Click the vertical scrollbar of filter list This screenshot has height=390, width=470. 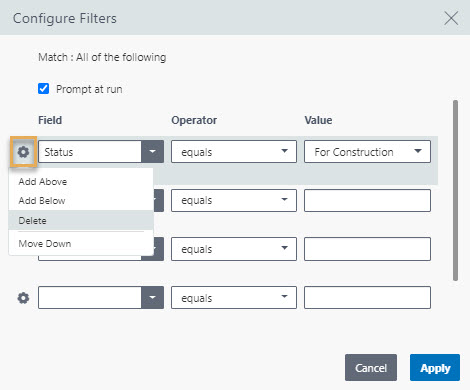click(x=455, y=190)
